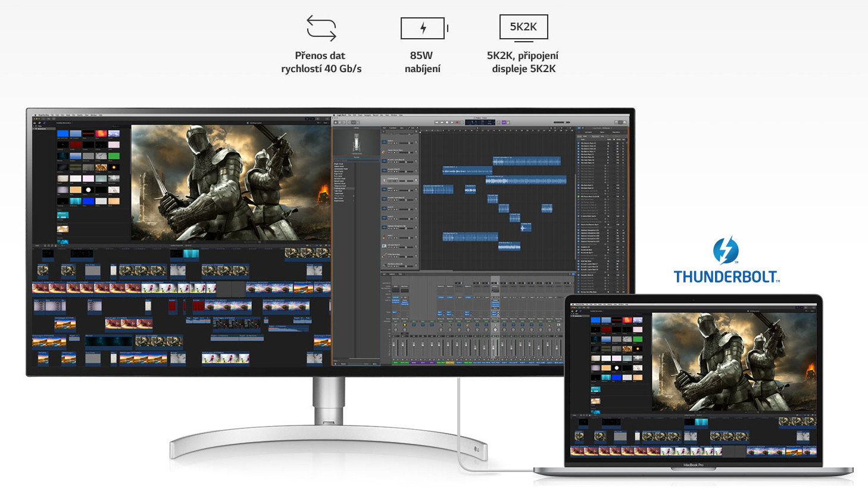
Task: Click the 85W charging battery icon
Action: click(424, 28)
